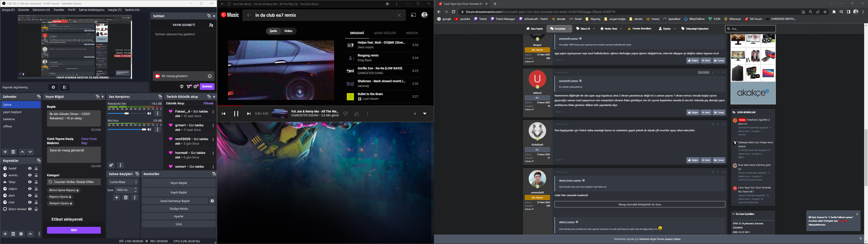868x244 pixels.
Task: Toggle visibility of alert source
Action: click(30, 195)
